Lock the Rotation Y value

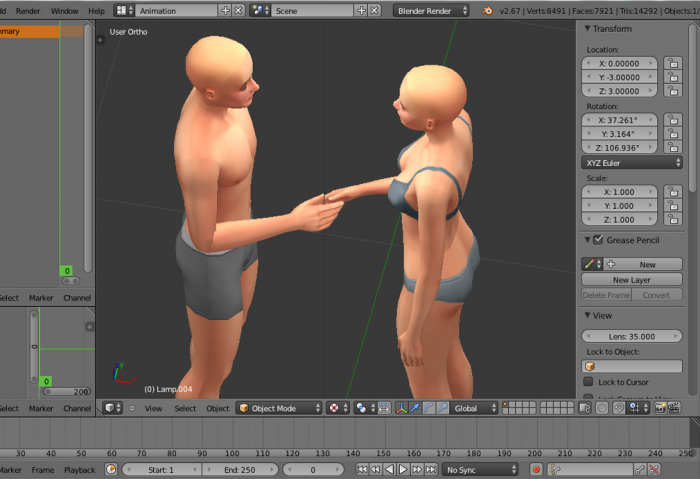pyautogui.click(x=673, y=133)
